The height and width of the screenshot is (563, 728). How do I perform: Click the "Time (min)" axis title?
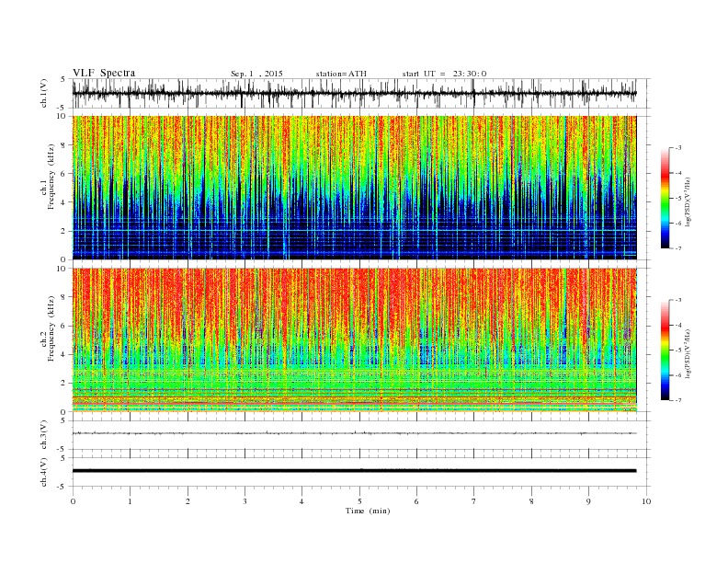coord(368,511)
